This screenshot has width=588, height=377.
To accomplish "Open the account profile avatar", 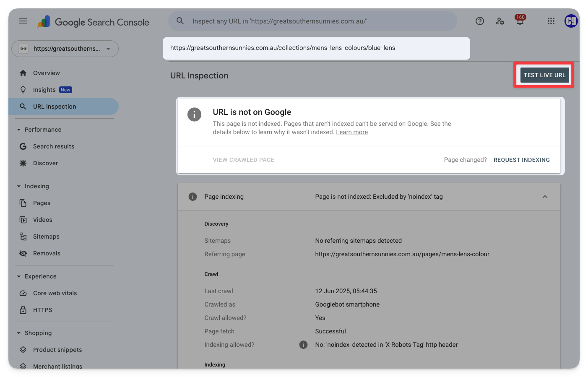I will (x=571, y=21).
